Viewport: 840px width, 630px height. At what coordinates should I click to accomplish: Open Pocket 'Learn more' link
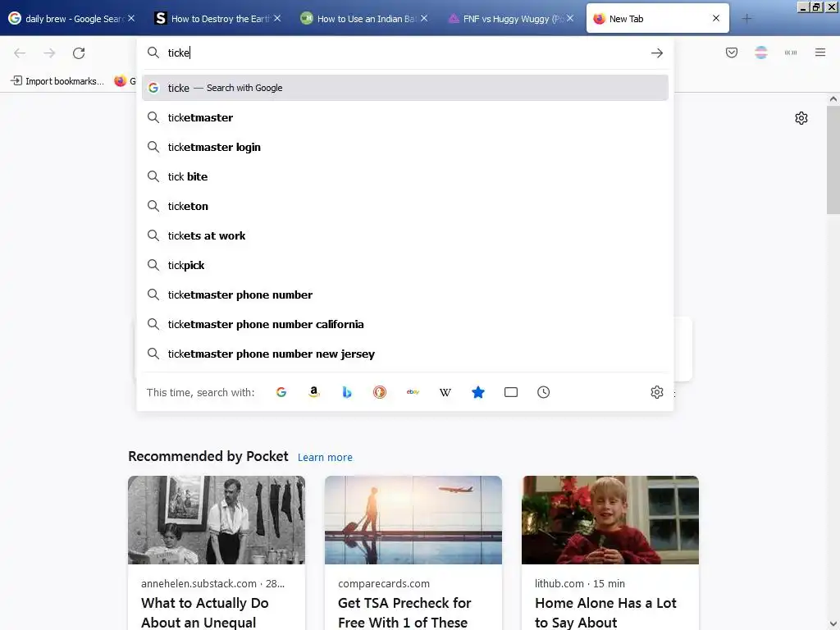click(x=325, y=457)
